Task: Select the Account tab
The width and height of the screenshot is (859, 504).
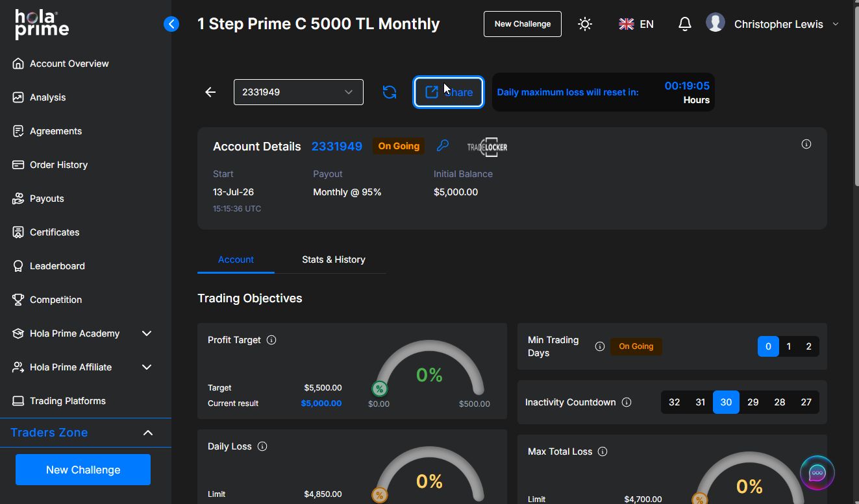Action: tap(236, 259)
